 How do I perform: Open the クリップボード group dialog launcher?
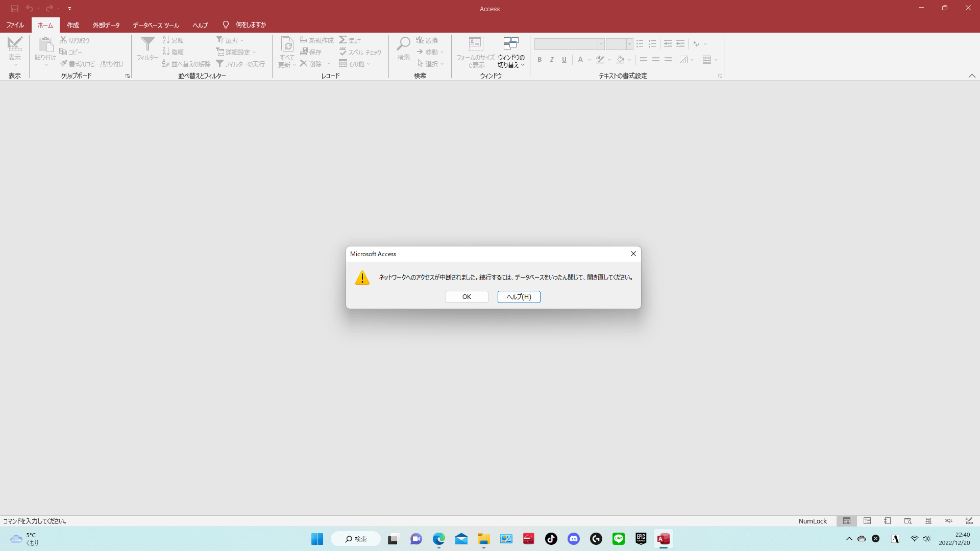click(128, 76)
